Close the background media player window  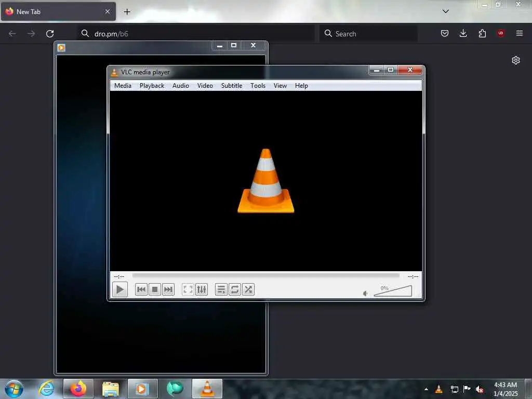tap(253, 46)
